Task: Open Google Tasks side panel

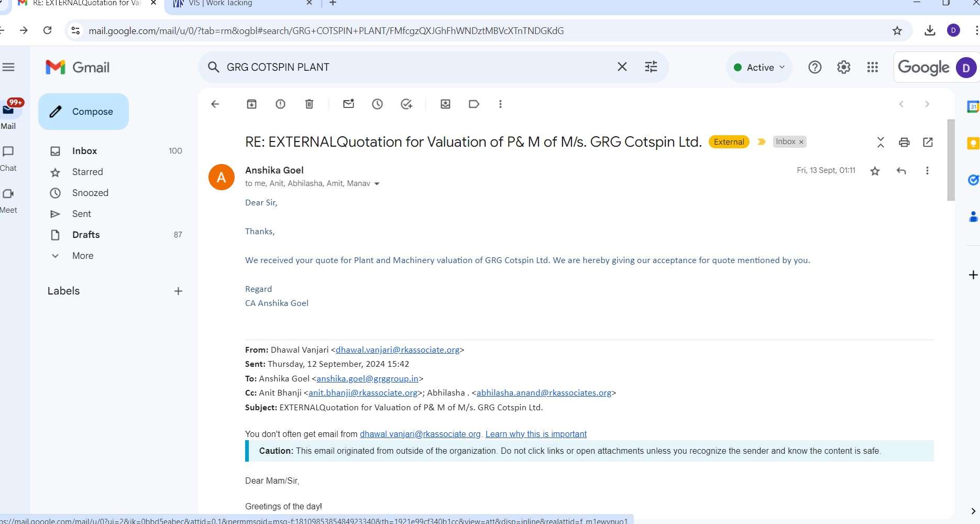Action: click(x=973, y=180)
